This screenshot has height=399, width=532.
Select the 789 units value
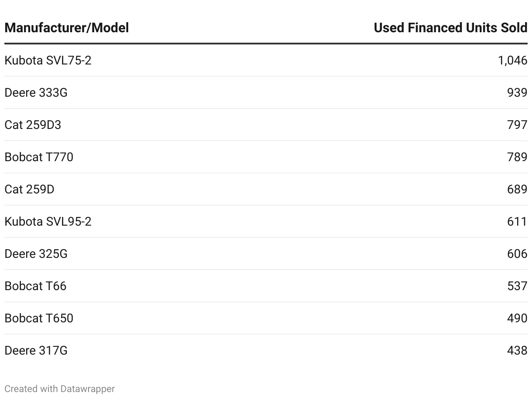(517, 157)
